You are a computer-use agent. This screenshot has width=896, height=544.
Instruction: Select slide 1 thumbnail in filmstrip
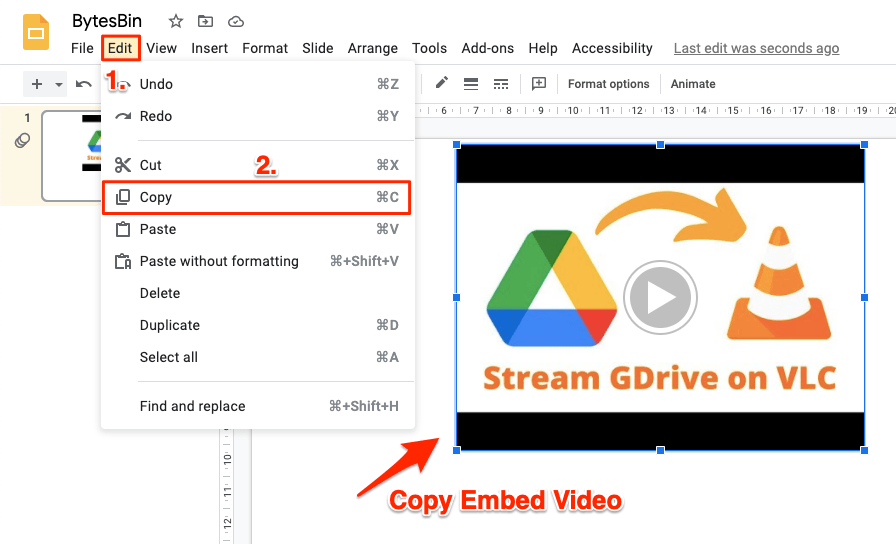(x=71, y=155)
